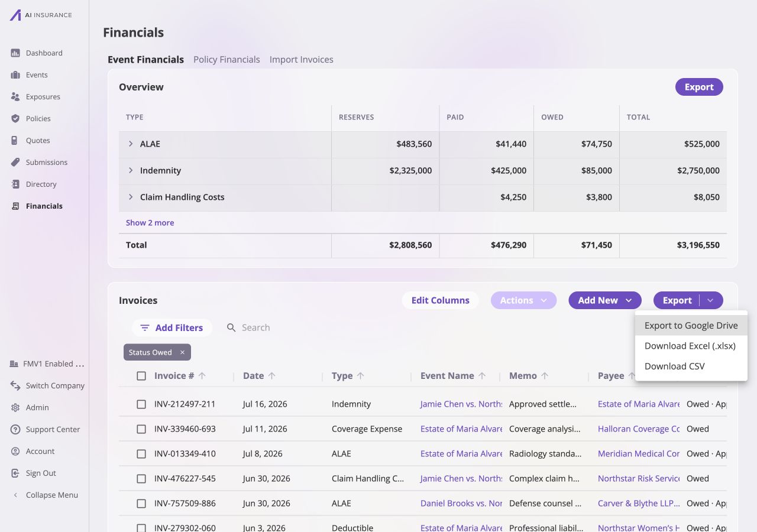Choose Download CSV
The image size is (757, 532).
(691, 366)
